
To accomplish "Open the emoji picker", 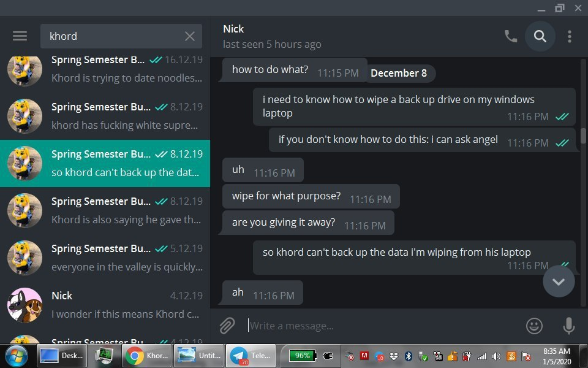I will (534, 326).
